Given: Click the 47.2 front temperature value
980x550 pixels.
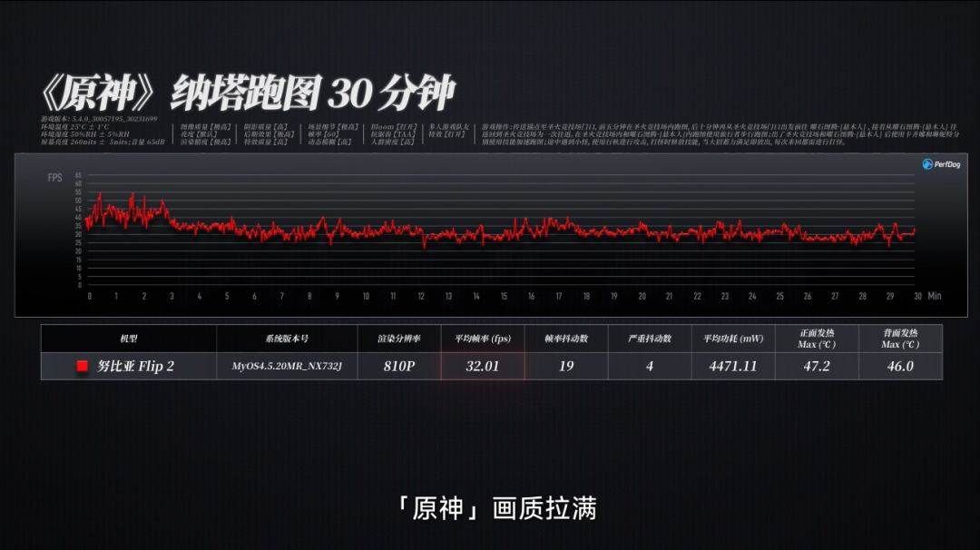Looking at the screenshot, I should click(817, 367).
